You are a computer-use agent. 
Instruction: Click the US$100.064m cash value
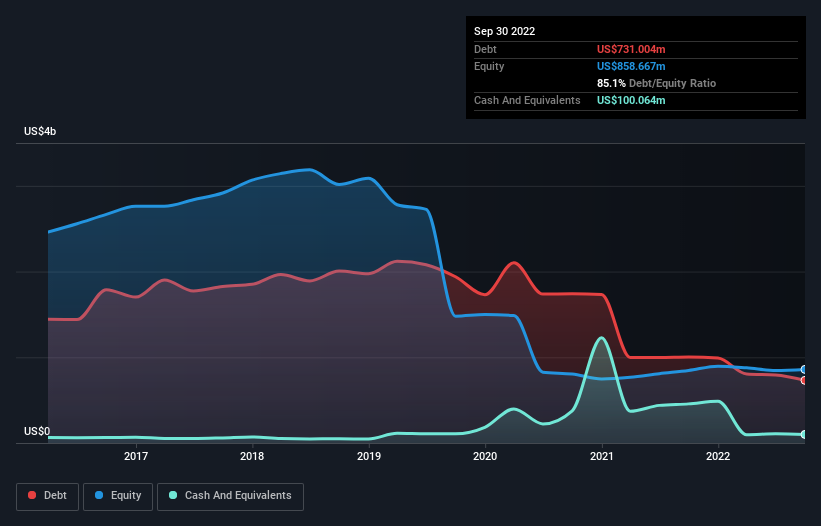(x=631, y=100)
